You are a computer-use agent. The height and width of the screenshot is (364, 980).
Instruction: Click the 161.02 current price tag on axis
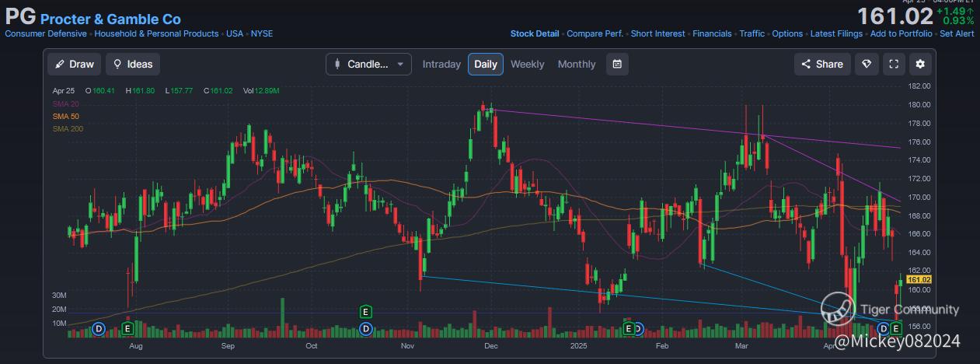(919, 279)
